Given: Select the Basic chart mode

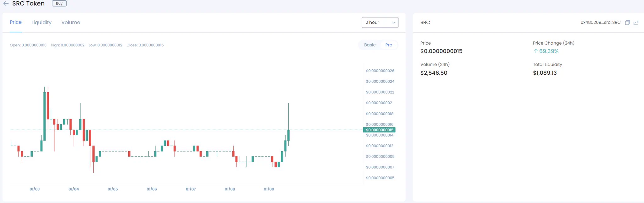Looking at the screenshot, I should click(x=370, y=45).
